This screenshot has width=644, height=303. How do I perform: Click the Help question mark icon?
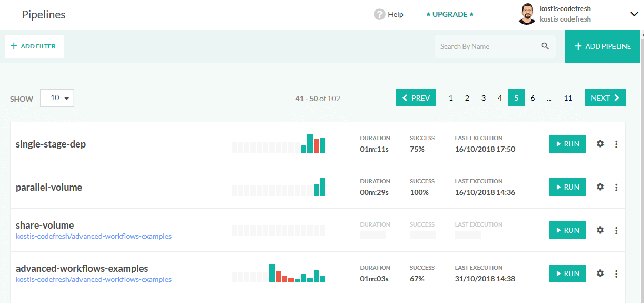(x=379, y=14)
